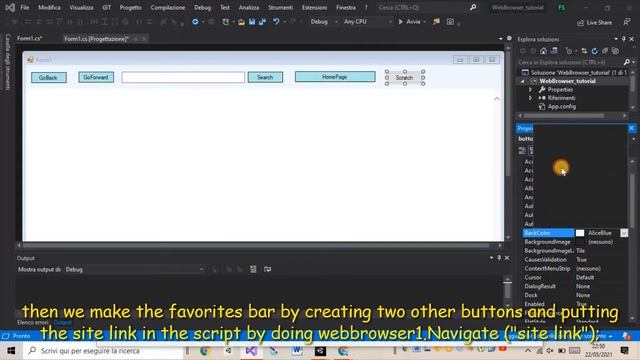Click the Visual Studio taskbar icon
Screen dimensions: 640x360
pyautogui.click(x=251, y=351)
